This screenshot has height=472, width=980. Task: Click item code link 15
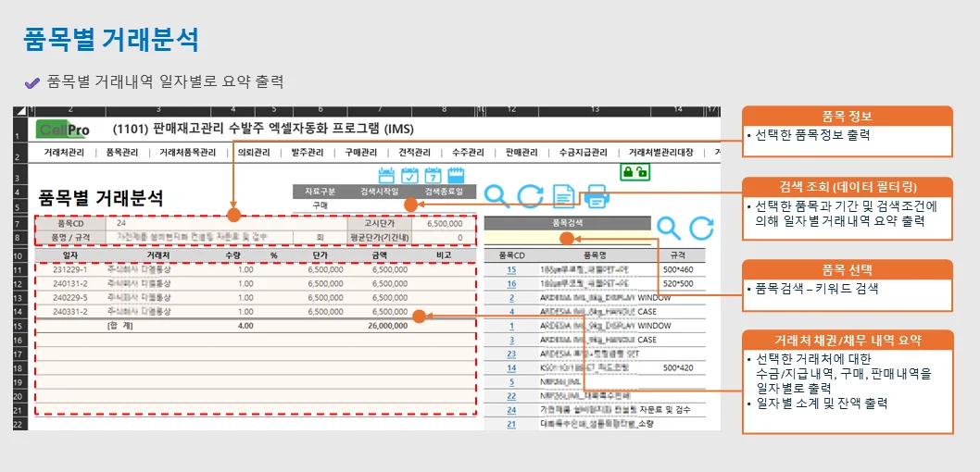click(x=511, y=269)
